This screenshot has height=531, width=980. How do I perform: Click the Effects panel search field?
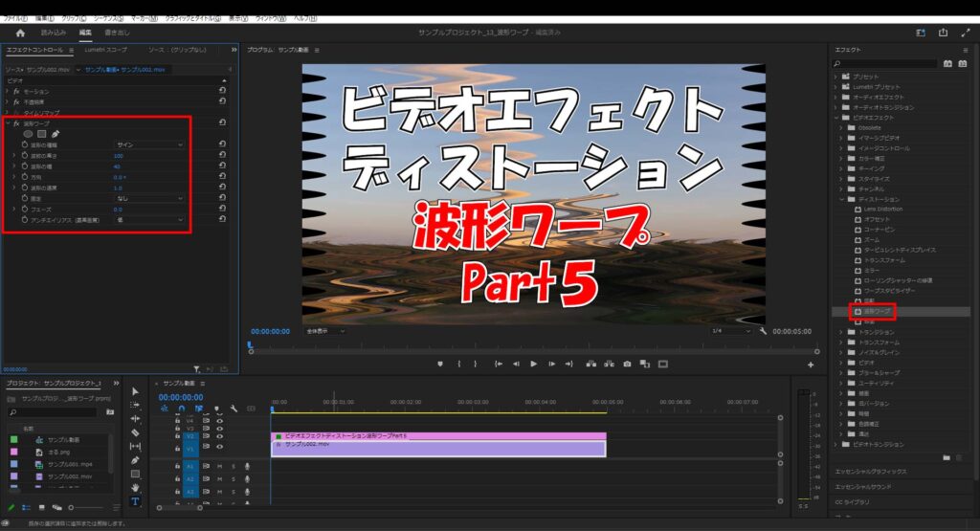pos(885,64)
